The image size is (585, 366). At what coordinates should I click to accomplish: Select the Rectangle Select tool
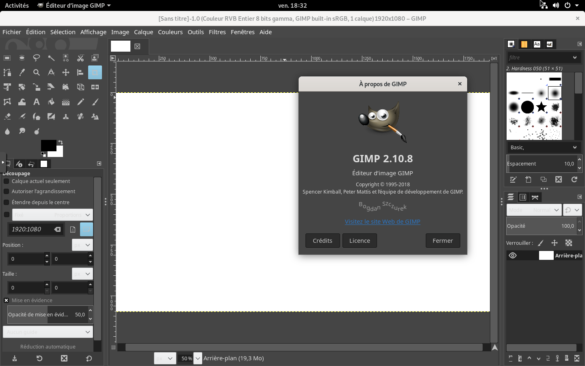pyautogui.click(x=7, y=58)
